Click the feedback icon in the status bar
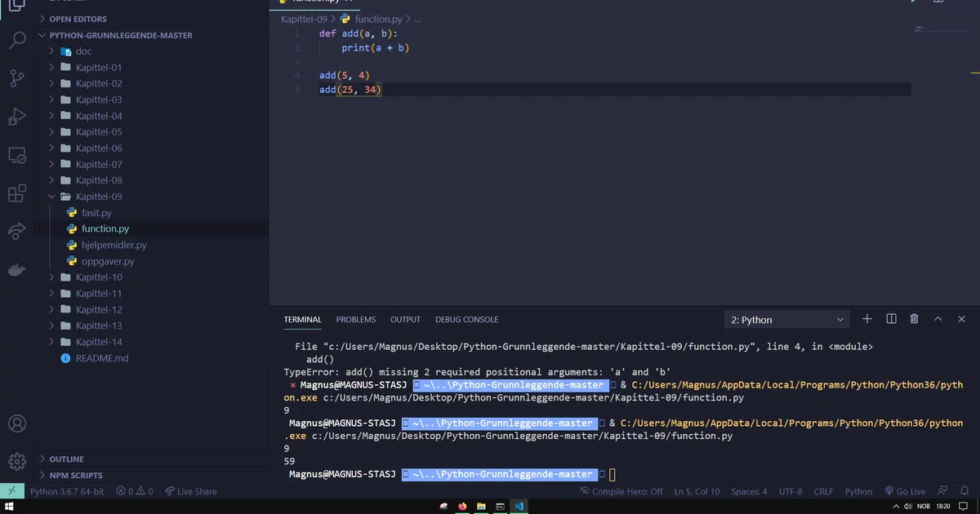980x514 pixels. tap(943, 491)
